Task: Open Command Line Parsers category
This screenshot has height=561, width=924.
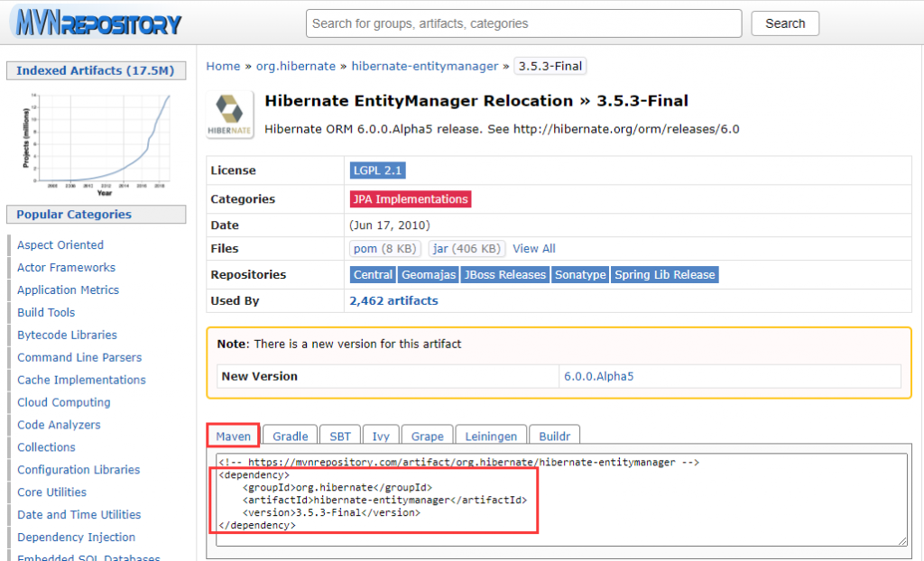Action: tap(79, 358)
